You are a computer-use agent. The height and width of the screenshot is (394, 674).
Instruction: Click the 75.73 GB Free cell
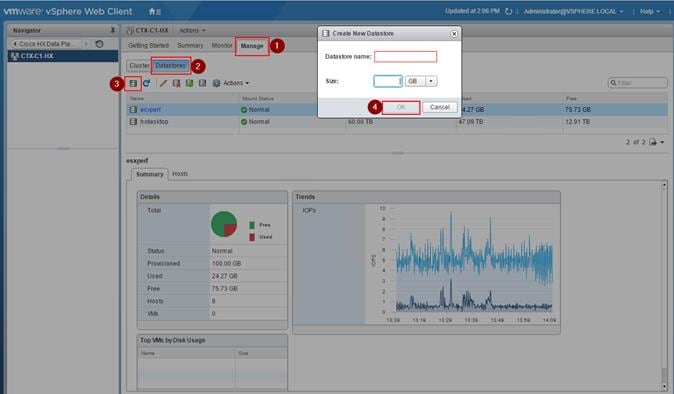click(x=578, y=110)
